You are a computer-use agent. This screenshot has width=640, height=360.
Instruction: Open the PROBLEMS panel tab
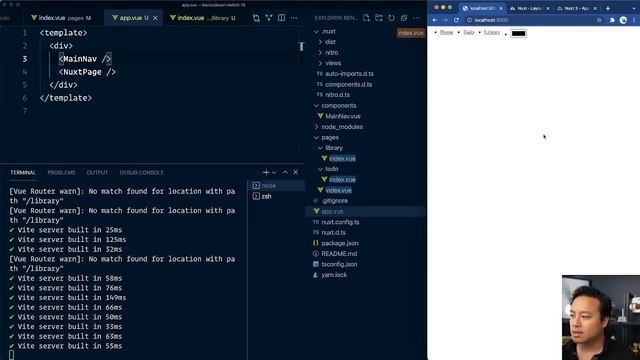pyautogui.click(x=61, y=173)
